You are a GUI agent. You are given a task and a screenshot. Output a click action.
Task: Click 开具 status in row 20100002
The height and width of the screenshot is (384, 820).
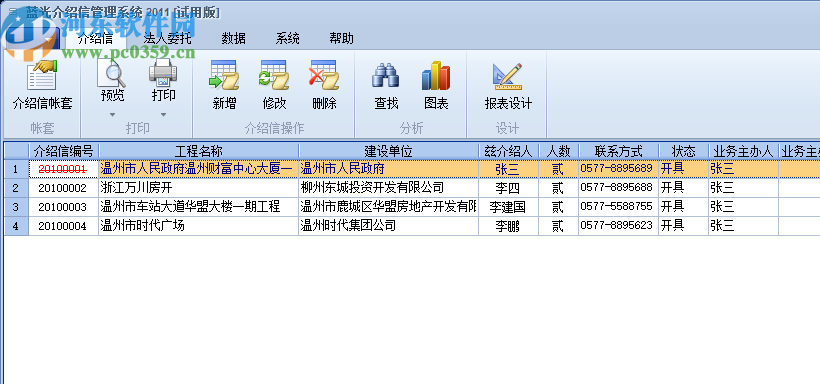[684, 188]
